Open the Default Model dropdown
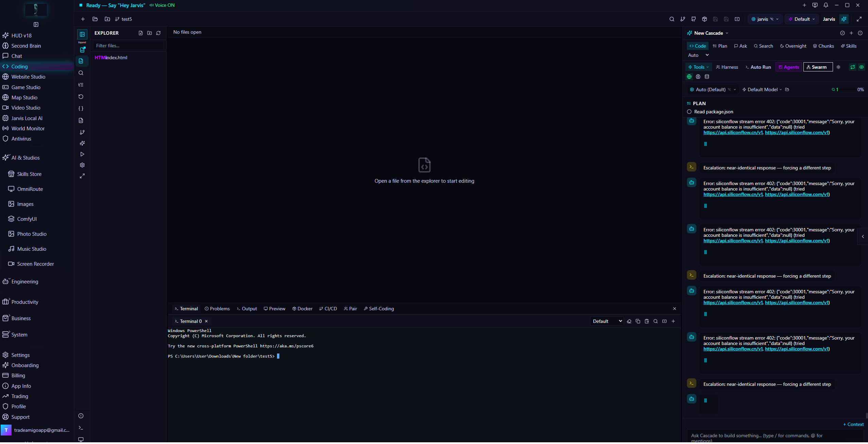The height and width of the screenshot is (444, 868). click(762, 89)
